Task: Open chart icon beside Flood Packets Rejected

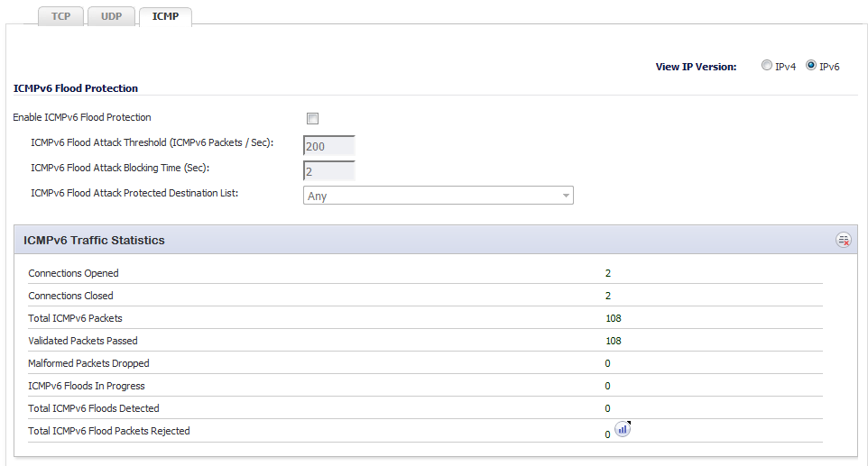Action: click(623, 429)
